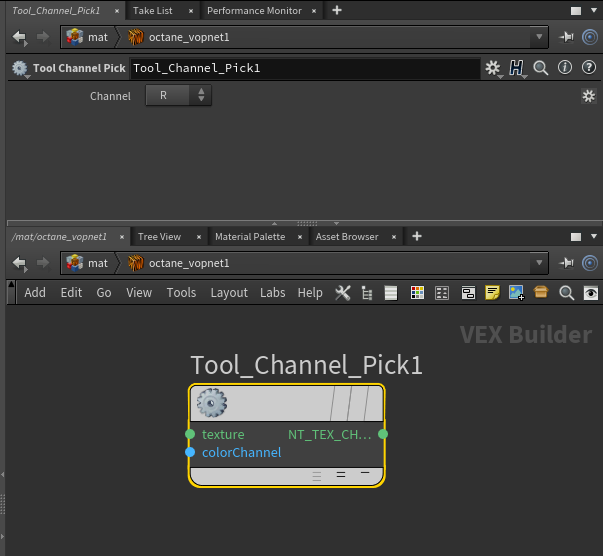Switch to Performance Monitor tab

click(254, 11)
